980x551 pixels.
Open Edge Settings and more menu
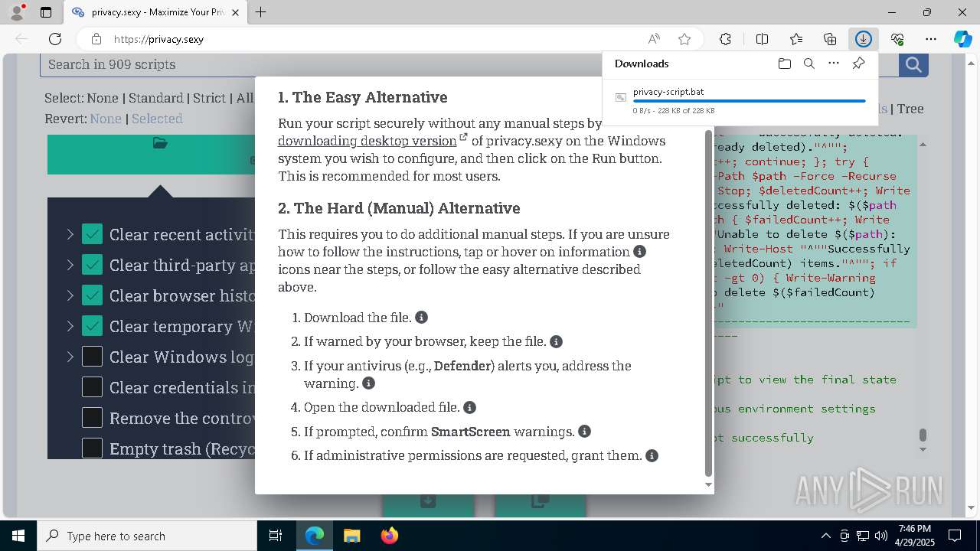[x=931, y=39]
